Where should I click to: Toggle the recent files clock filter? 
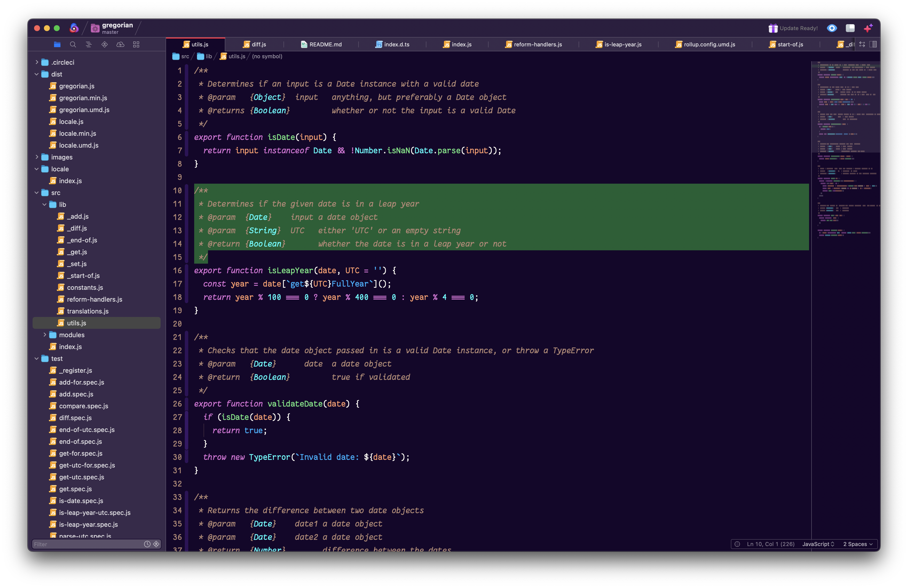click(147, 544)
